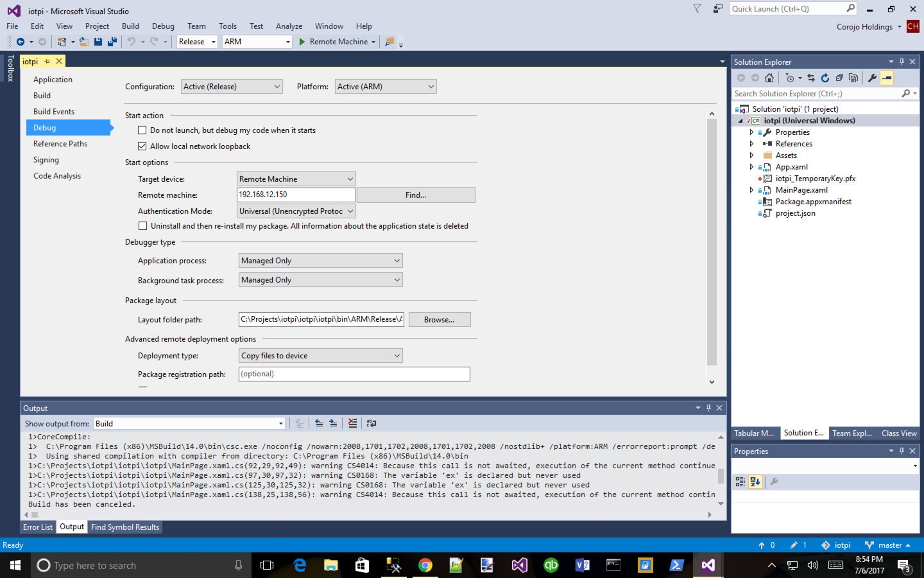Screen dimensions: 924x578
Task: Enable 'Do not launch, but debug' checkbox
Action: (x=142, y=130)
